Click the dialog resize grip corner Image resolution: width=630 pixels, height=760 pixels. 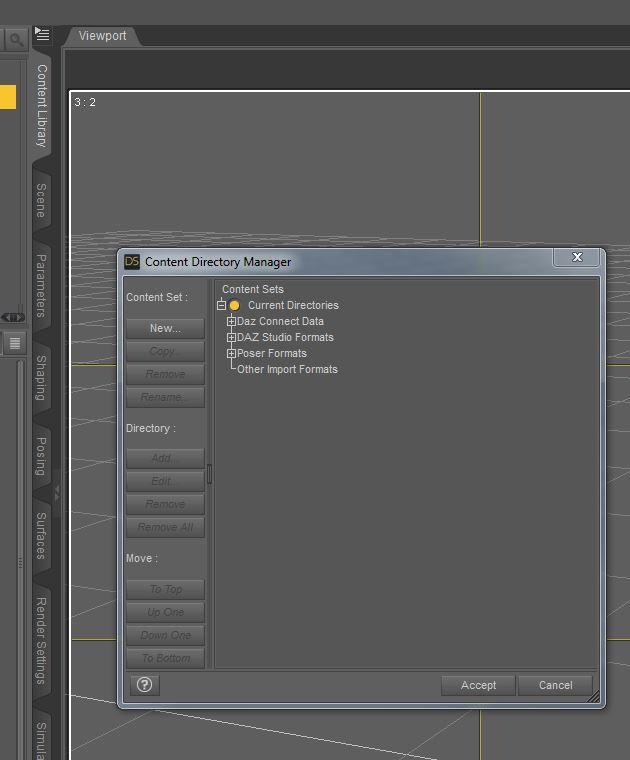[x=594, y=697]
